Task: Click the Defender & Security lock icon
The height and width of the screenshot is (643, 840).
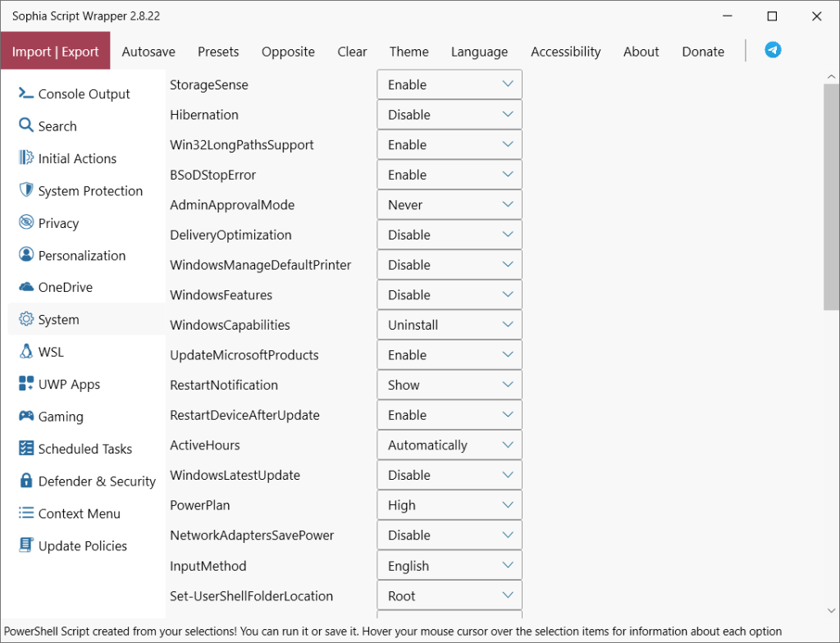Action: 25,481
